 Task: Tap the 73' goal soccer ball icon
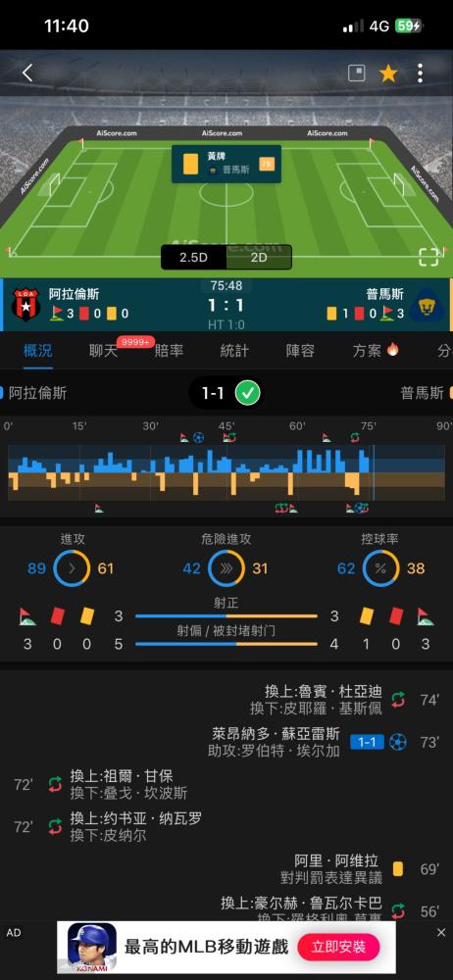pos(397,742)
